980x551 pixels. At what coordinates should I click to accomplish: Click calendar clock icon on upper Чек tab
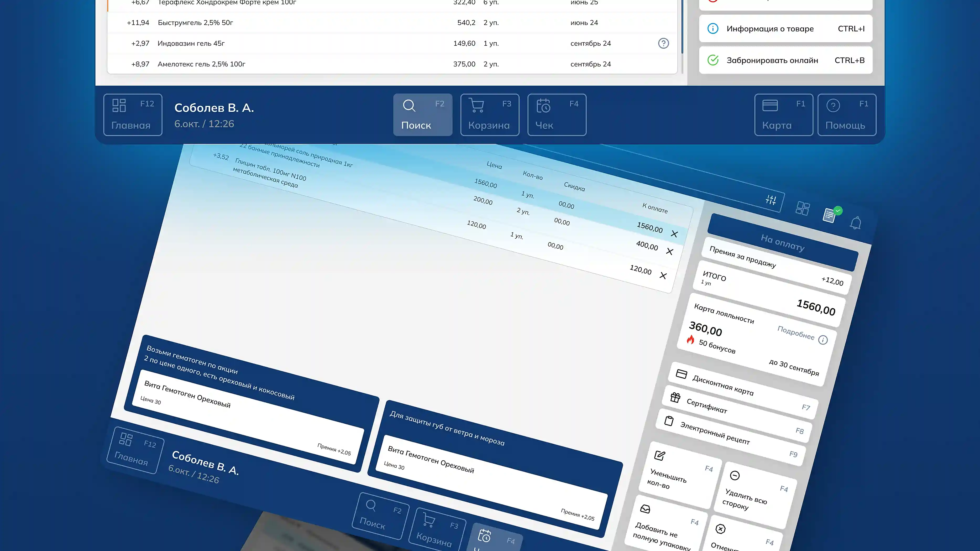pos(543,105)
